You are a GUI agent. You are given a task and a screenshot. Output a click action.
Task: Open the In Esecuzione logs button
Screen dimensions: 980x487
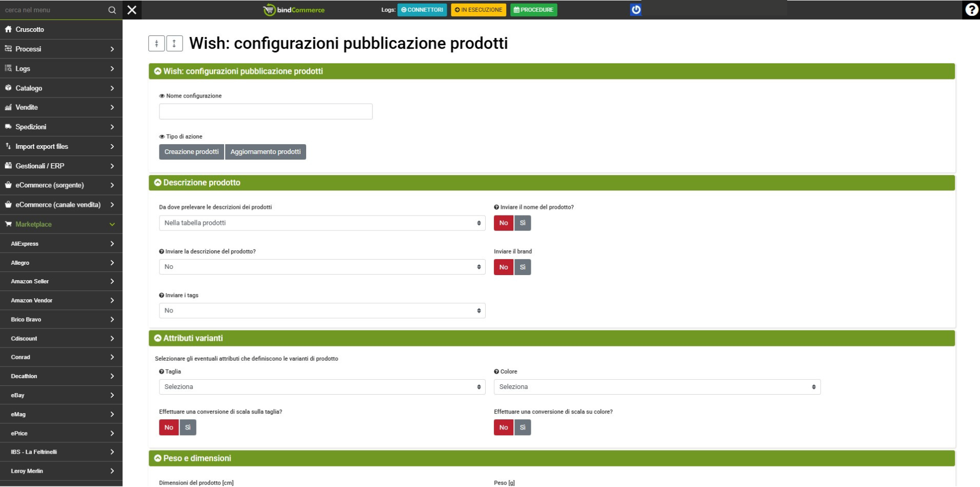click(x=478, y=10)
